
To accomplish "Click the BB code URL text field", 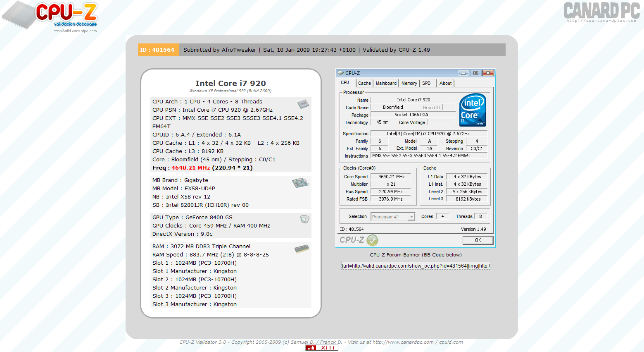I will [x=416, y=266].
